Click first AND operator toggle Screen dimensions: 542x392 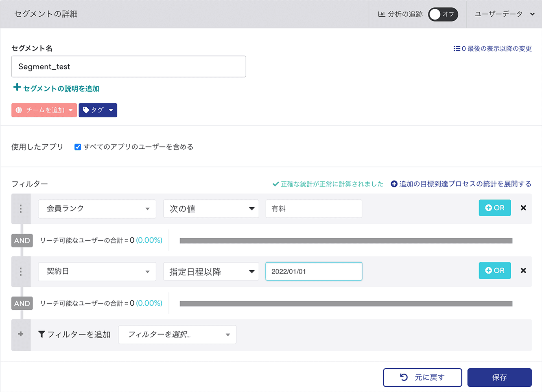[22, 241]
